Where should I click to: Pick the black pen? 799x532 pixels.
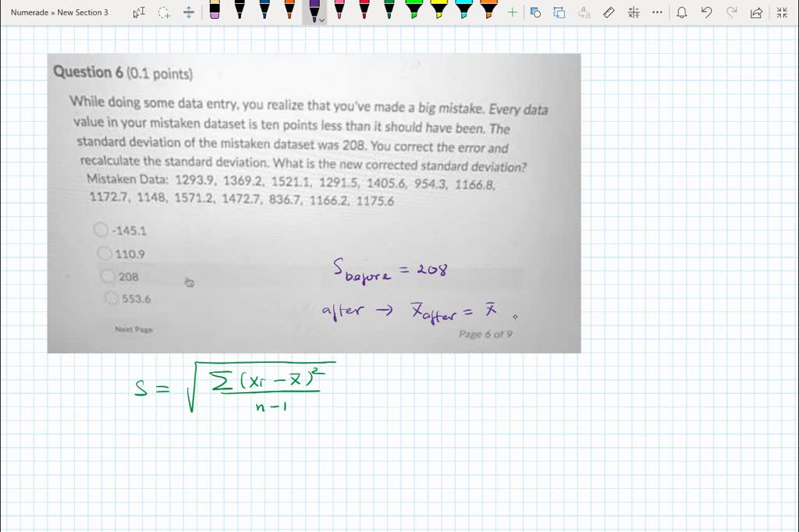pos(240,9)
